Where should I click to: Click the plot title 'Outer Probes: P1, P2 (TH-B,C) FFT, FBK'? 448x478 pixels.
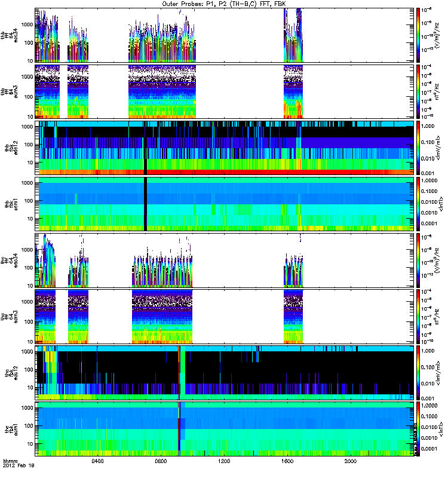tap(224, 4)
